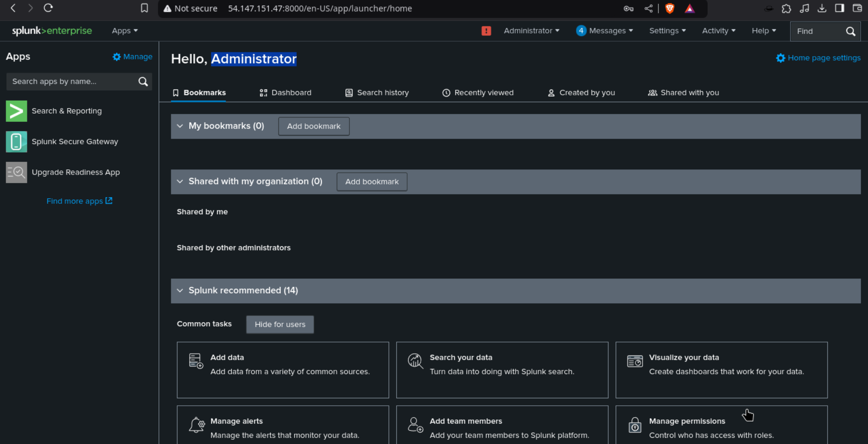This screenshot has width=868, height=444.
Task: Click the Visualize your data icon
Action: point(634,361)
